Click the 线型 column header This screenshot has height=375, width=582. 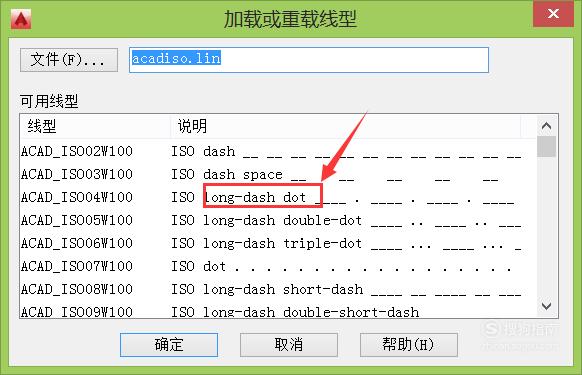(x=95, y=126)
